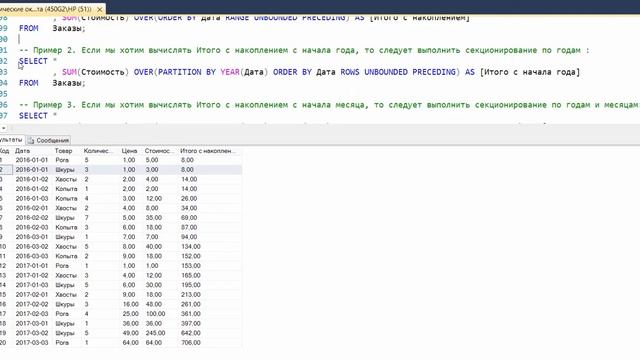This screenshot has height=360, width=640.
Task: Click running total cell 87,00
Action: coord(189,227)
